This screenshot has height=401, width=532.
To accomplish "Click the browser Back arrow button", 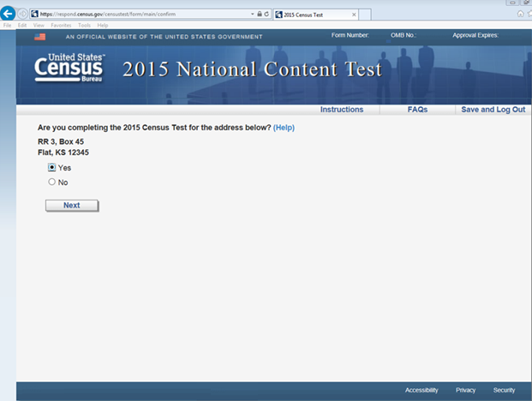I will coord(8,14).
